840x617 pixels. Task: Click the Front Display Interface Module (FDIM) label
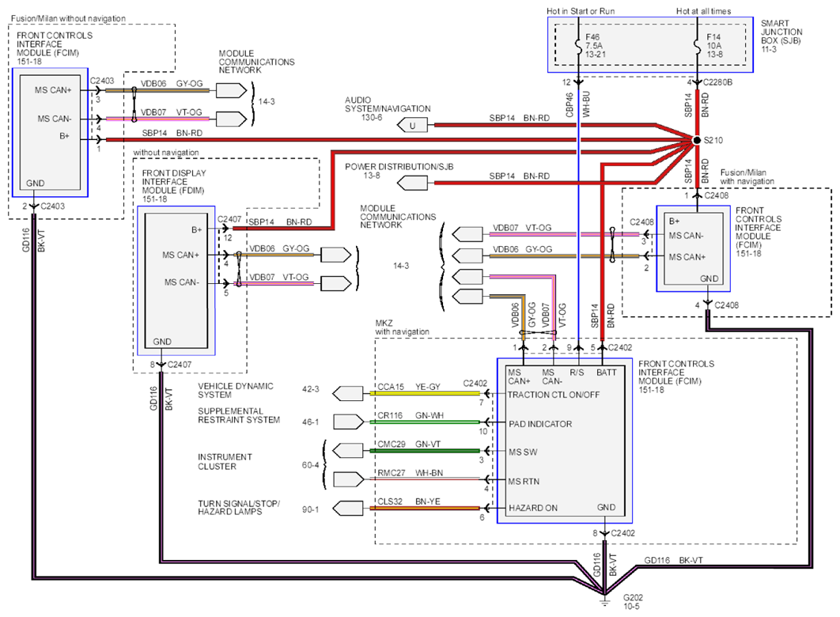(x=173, y=186)
